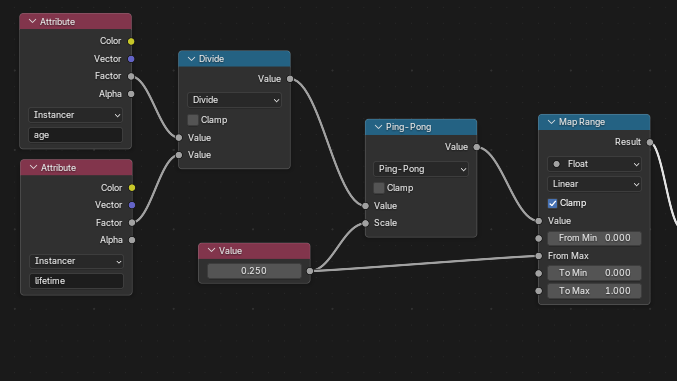Open the Float data type dropdown

[x=594, y=164]
